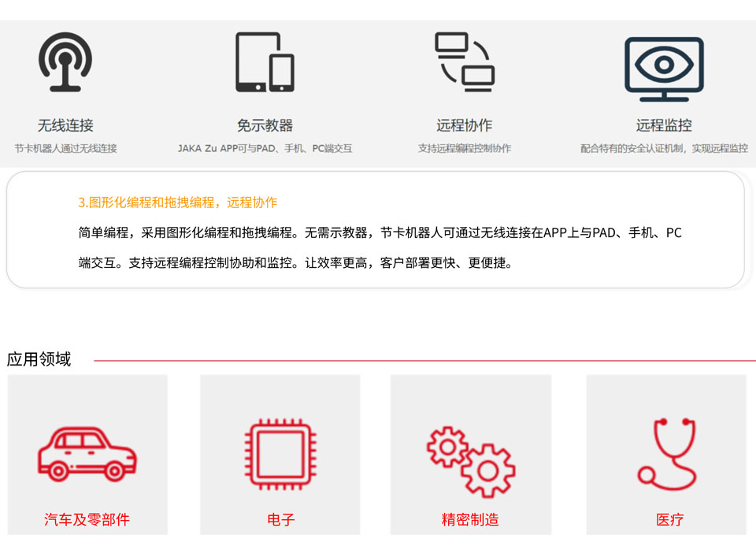
Task: Select the 远程协作 heading
Action: [465, 125]
